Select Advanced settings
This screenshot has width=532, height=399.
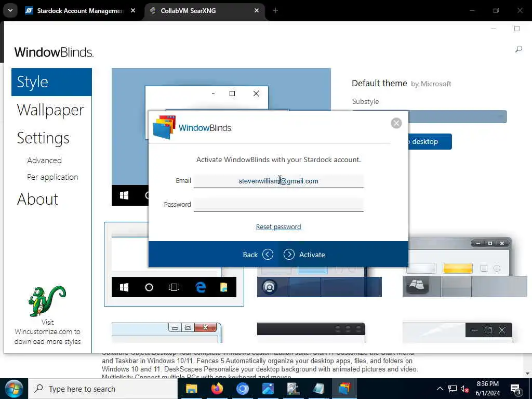[x=45, y=160]
